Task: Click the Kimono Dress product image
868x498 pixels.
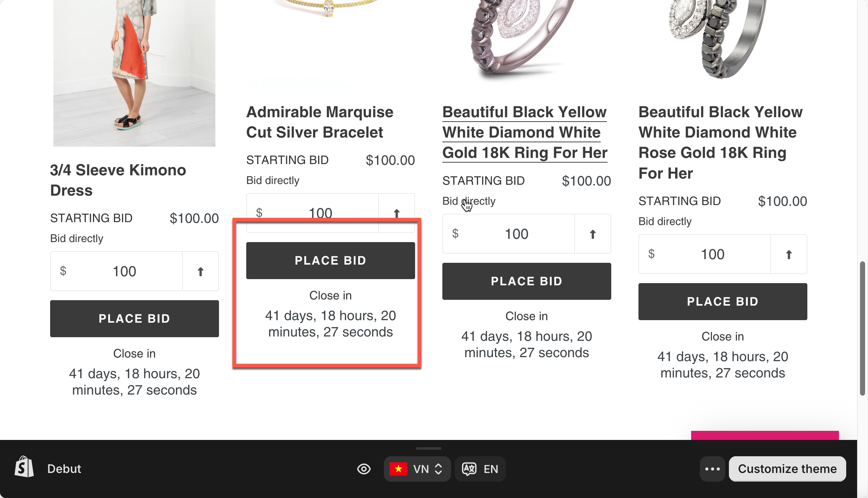Action: tap(134, 73)
